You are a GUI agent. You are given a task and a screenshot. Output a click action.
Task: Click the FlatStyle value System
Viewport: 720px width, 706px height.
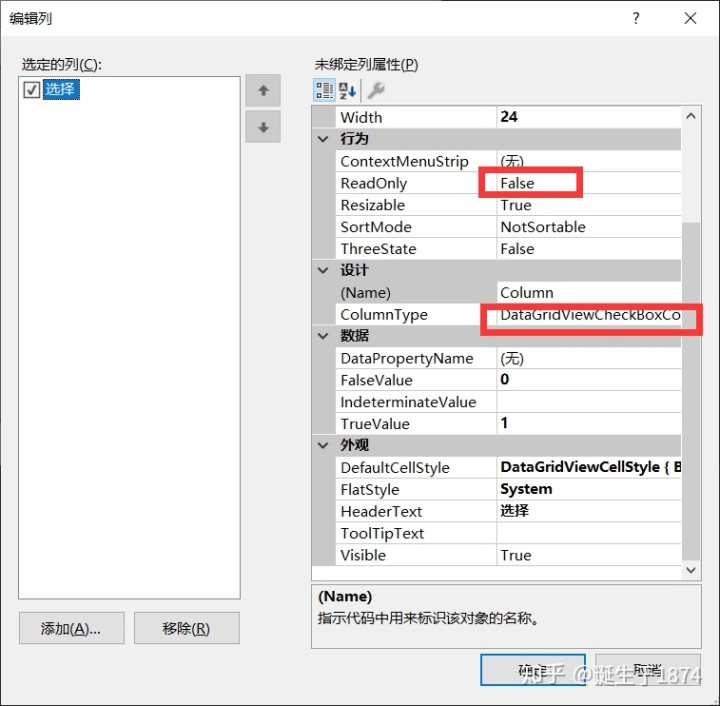(589, 489)
